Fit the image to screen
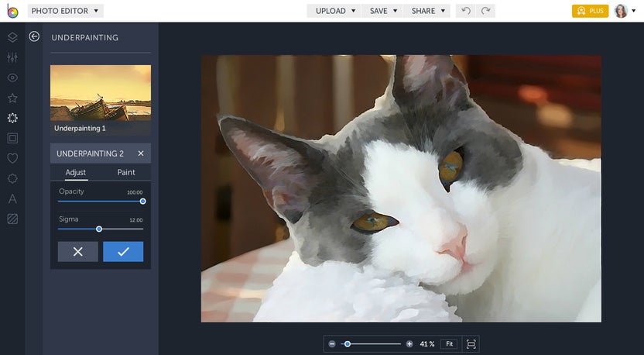 pyautogui.click(x=449, y=344)
